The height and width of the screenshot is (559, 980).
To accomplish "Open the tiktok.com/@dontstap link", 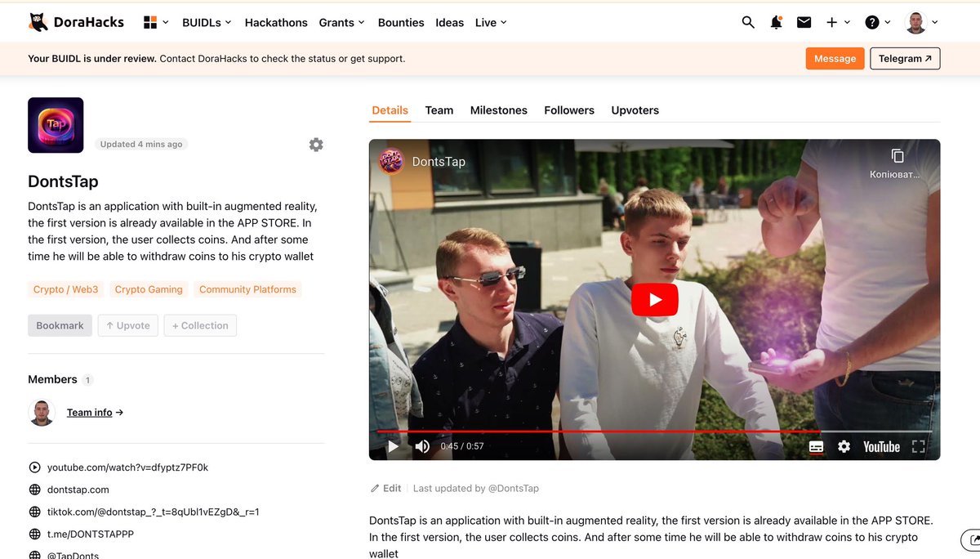I will point(153,512).
